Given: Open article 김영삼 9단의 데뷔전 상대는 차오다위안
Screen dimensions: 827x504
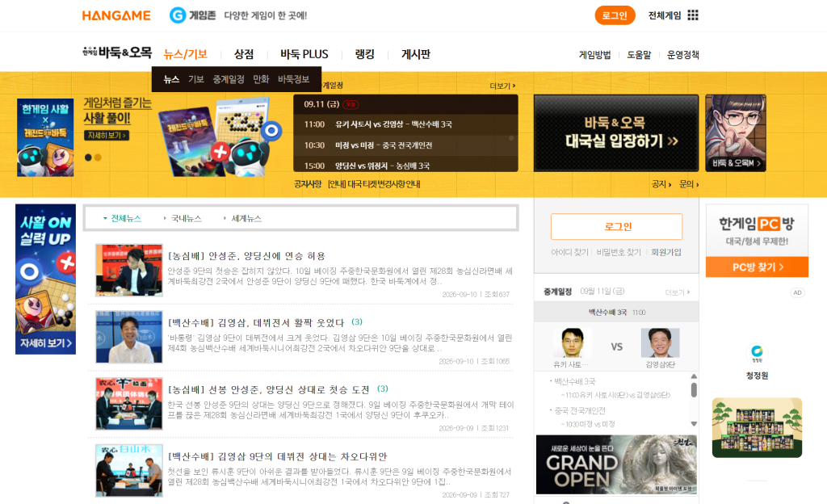Looking at the screenshot, I should coord(278,456).
